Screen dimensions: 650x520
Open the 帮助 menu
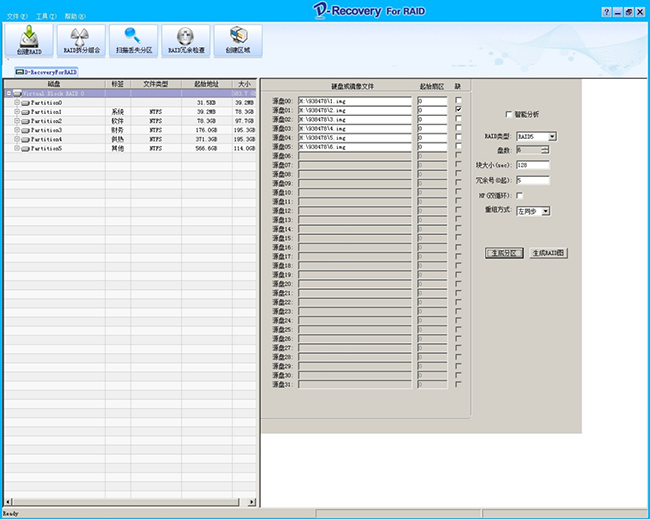click(x=75, y=16)
